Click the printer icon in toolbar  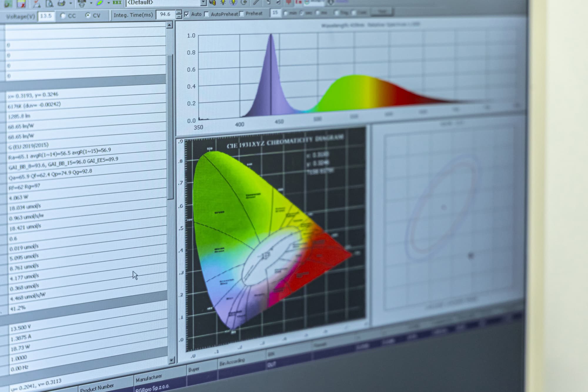tap(61, 3)
